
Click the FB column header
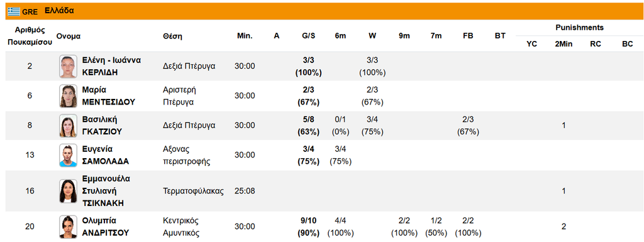coord(468,36)
